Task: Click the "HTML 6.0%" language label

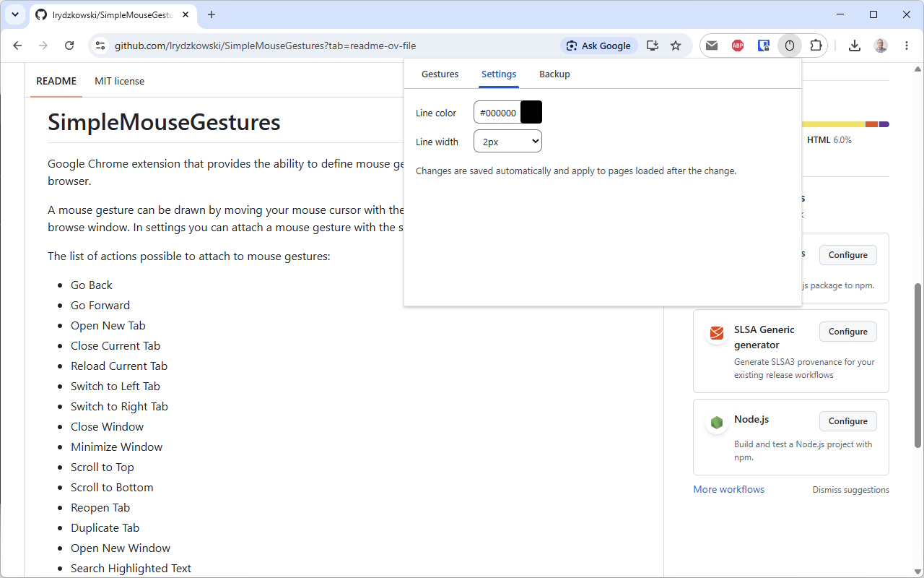Action: click(829, 140)
